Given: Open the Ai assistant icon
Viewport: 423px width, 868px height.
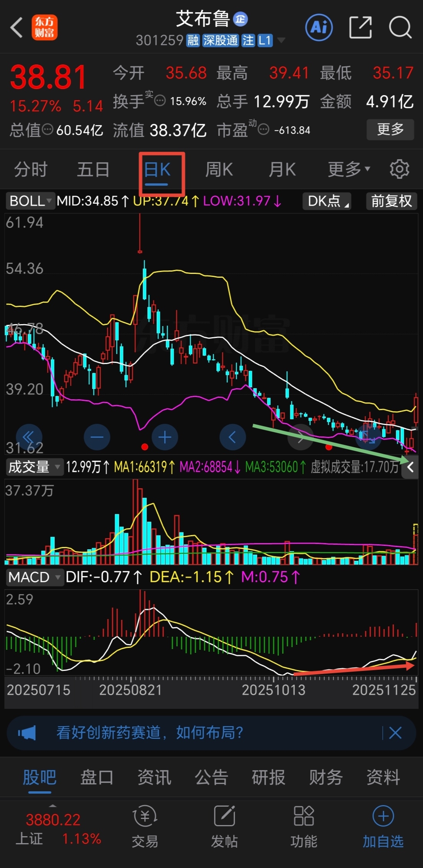Looking at the screenshot, I should (x=319, y=27).
